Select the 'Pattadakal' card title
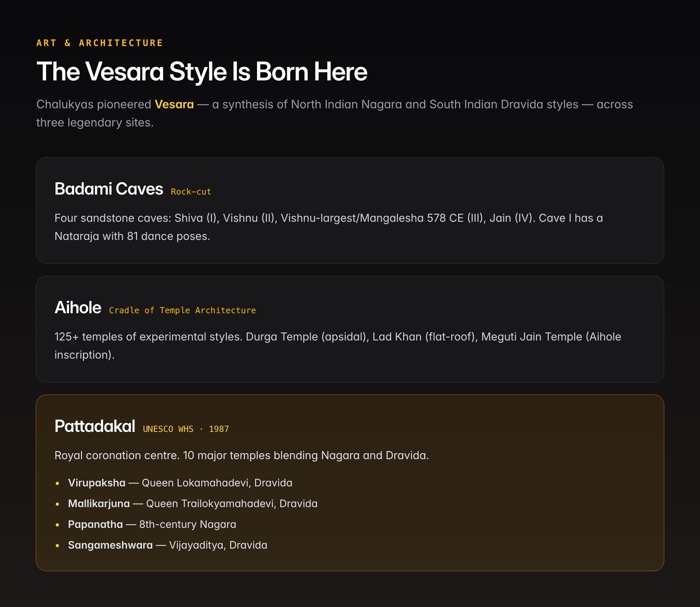The height and width of the screenshot is (607, 700). pyautogui.click(x=95, y=426)
